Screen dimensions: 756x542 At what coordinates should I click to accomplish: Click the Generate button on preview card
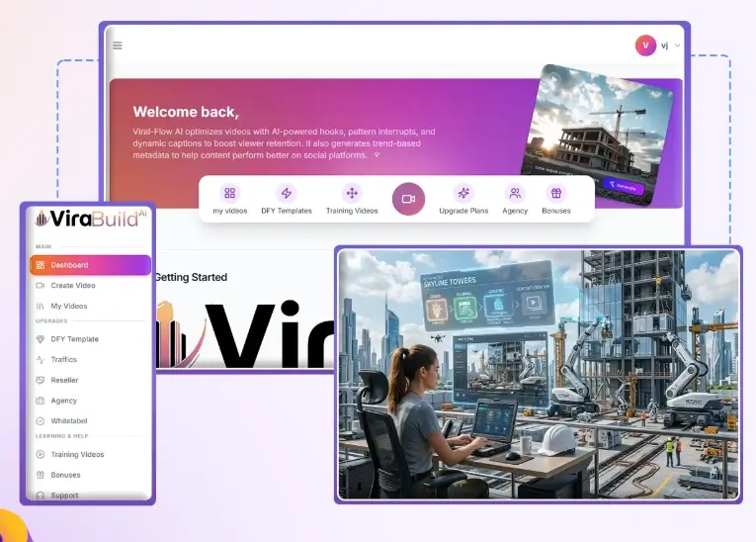[x=624, y=186]
